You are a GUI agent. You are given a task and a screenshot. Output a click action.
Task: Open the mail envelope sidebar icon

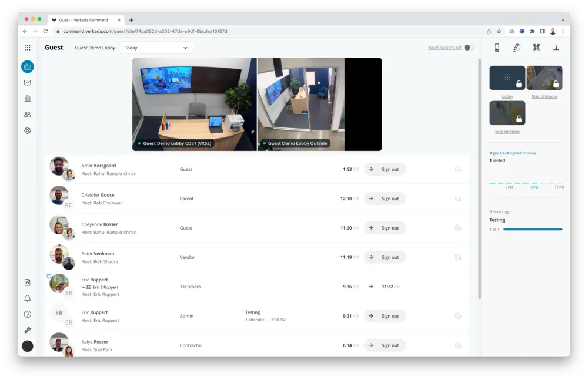pyautogui.click(x=27, y=83)
